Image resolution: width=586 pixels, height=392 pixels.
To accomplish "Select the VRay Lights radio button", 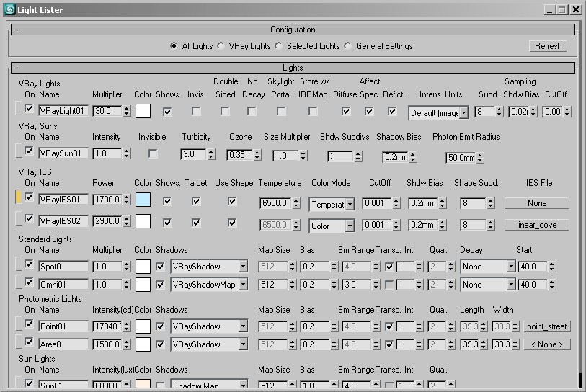I will click(x=221, y=46).
